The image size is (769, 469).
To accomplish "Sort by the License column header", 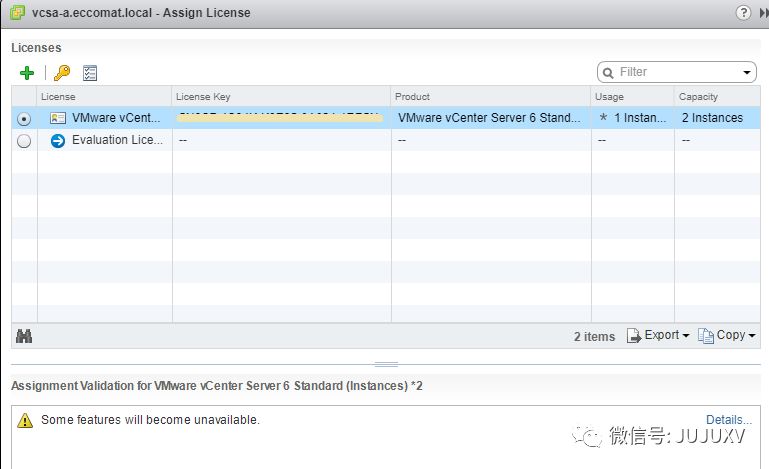I will coord(104,97).
